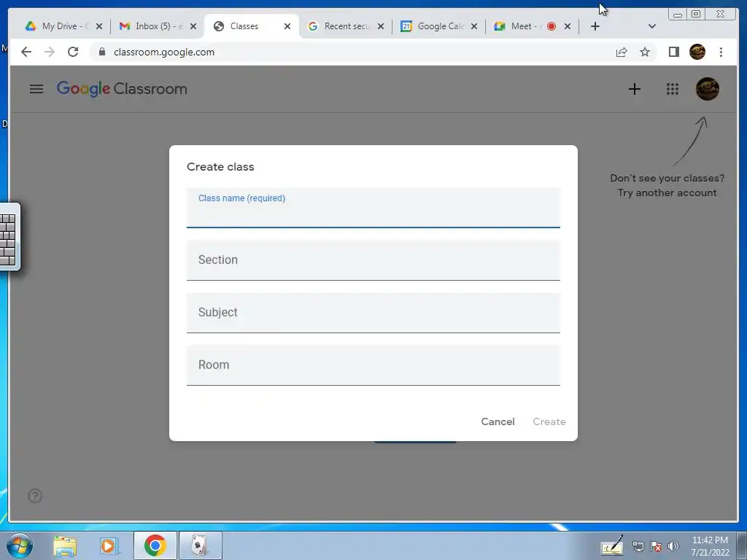Image resolution: width=747 pixels, height=560 pixels.
Task: Open the Action Center flag tray icon
Action: 656,547
